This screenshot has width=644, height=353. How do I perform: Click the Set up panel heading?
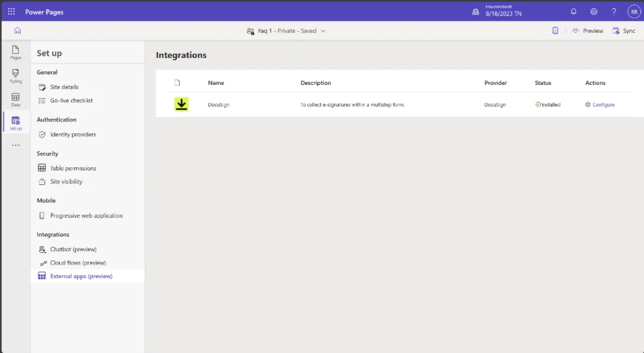tap(49, 53)
